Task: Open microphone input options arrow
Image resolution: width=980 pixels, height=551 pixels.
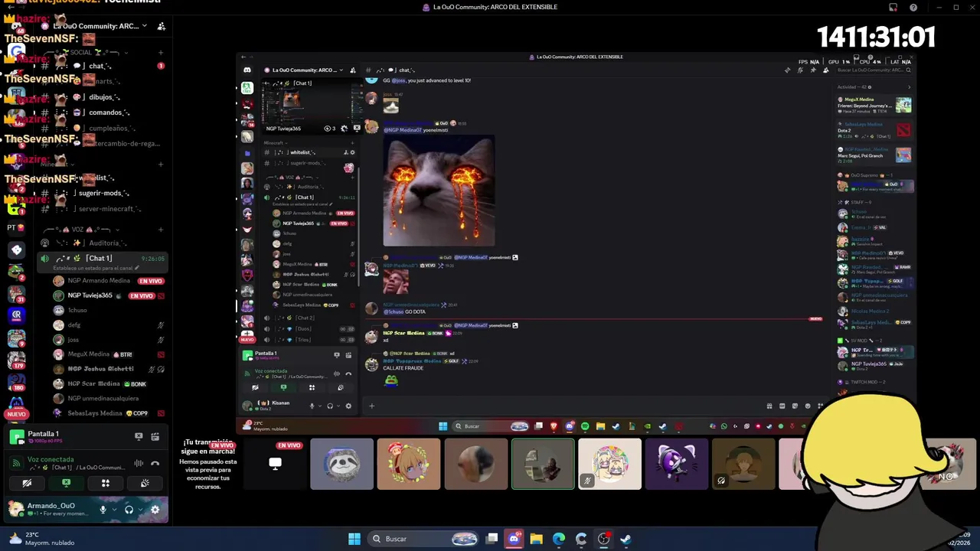Action: click(114, 510)
